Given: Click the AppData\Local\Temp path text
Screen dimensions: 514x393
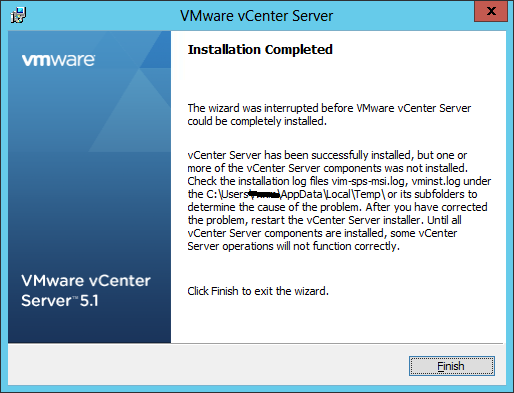Looking at the screenshot, I should 333,194.
